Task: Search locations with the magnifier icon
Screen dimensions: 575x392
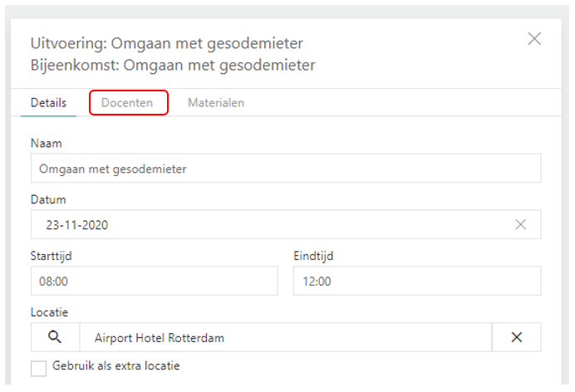Action: pos(56,337)
